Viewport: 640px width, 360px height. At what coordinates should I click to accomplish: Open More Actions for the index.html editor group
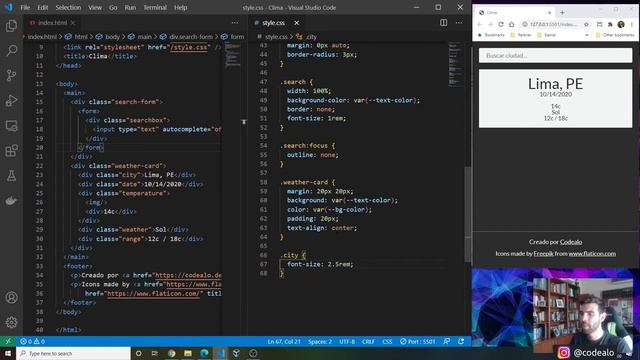coord(235,23)
